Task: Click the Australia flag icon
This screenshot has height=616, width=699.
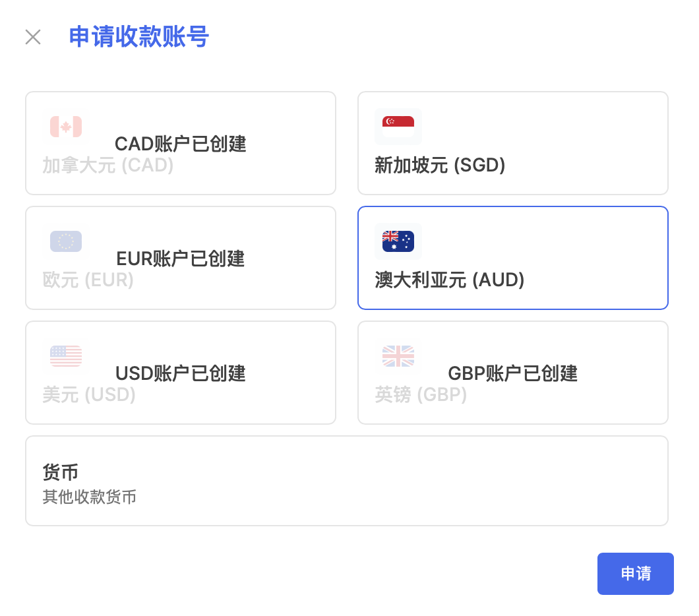Action: (398, 241)
